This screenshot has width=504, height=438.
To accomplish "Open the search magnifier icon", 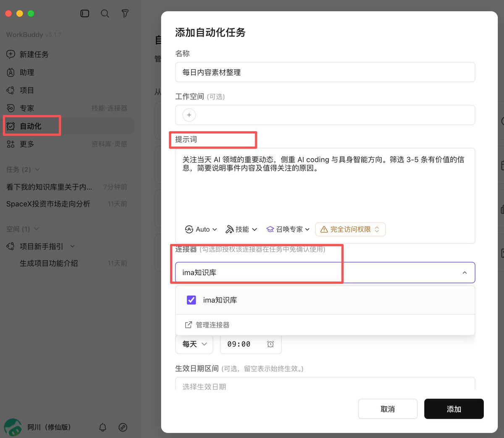I will pos(105,13).
